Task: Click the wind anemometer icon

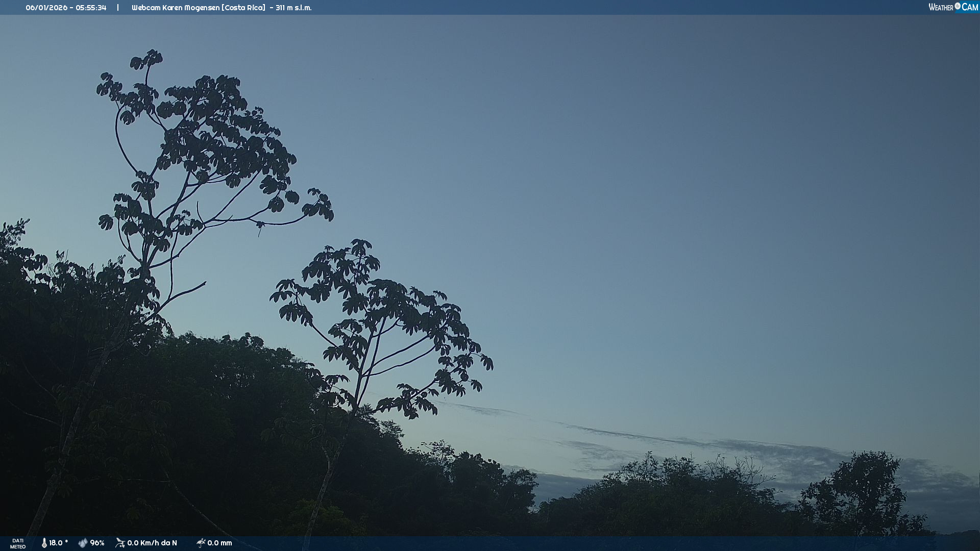Action: 120,543
